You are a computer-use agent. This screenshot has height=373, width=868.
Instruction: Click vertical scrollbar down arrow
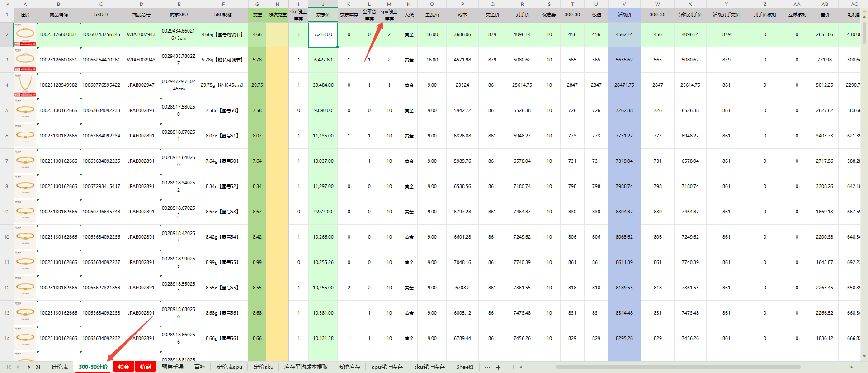(864, 356)
